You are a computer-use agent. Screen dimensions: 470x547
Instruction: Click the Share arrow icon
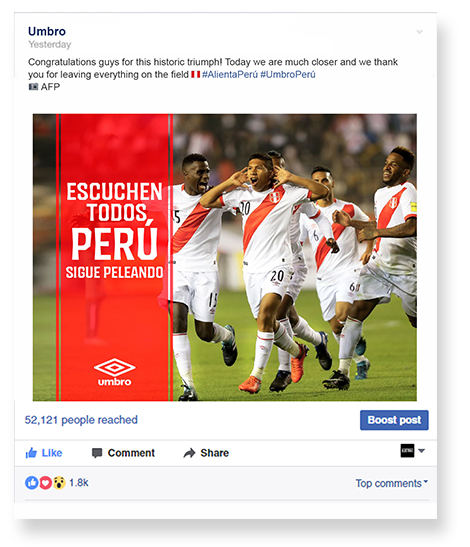[x=189, y=453]
